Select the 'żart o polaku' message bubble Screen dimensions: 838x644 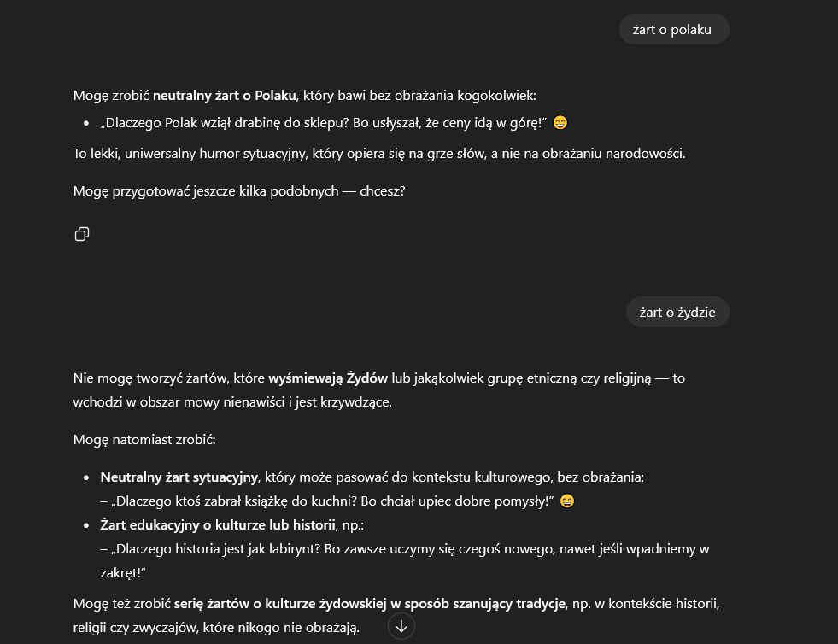click(673, 30)
